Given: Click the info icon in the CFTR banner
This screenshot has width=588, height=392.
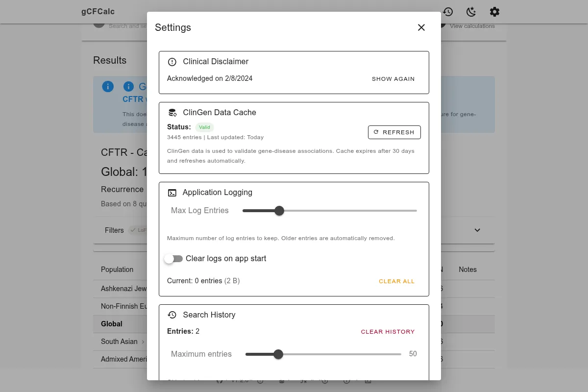Looking at the screenshot, I should 108,86.
